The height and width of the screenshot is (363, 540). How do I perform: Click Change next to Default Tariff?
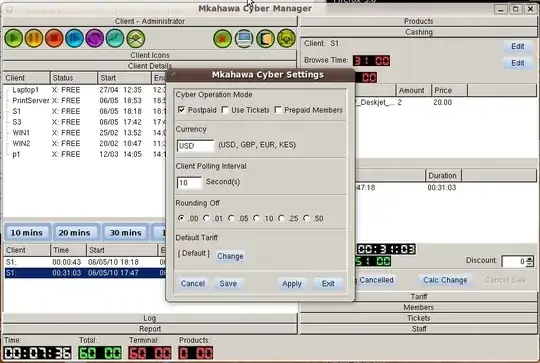point(230,256)
